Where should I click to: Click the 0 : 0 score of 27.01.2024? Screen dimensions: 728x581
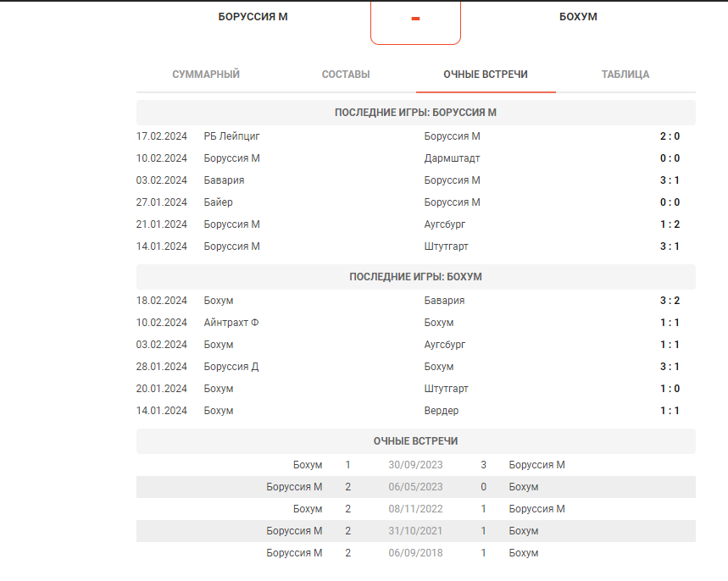pos(670,202)
